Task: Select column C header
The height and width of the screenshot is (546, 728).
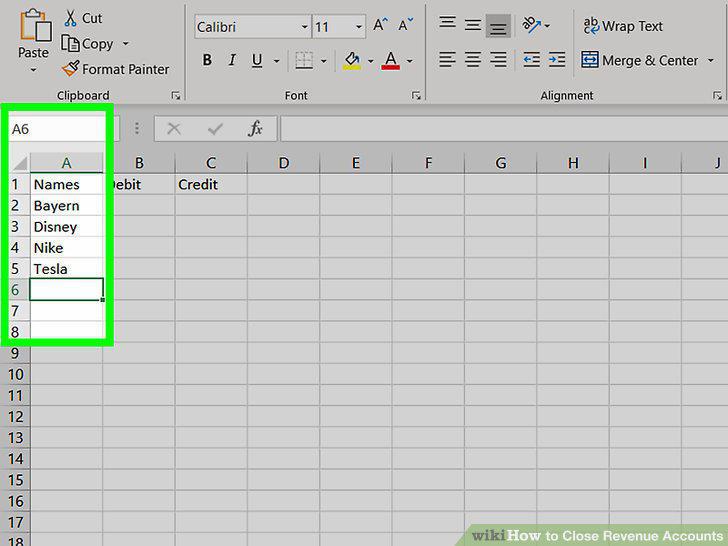Action: [211, 163]
